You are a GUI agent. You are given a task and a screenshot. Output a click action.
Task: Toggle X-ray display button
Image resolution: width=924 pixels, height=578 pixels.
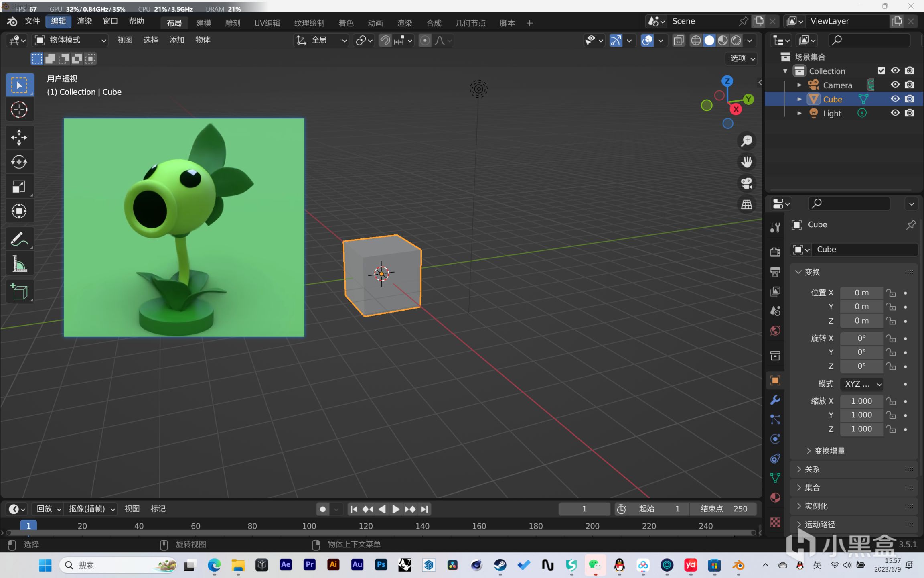[679, 40]
